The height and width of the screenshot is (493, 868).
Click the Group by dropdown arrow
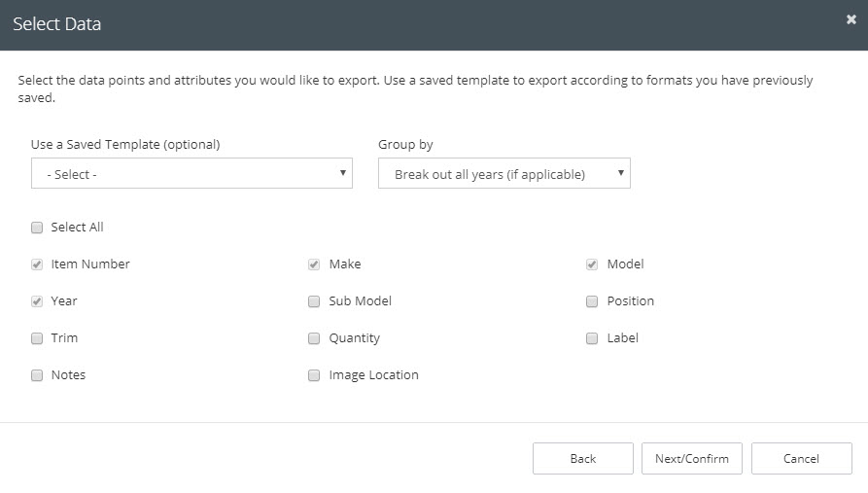pos(620,173)
